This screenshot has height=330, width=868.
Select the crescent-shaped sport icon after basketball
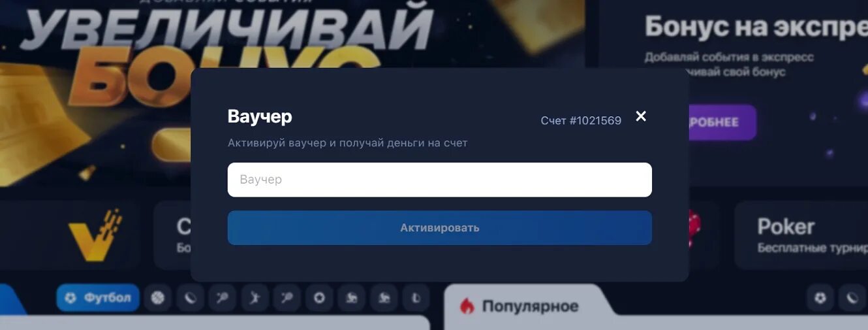(190, 298)
